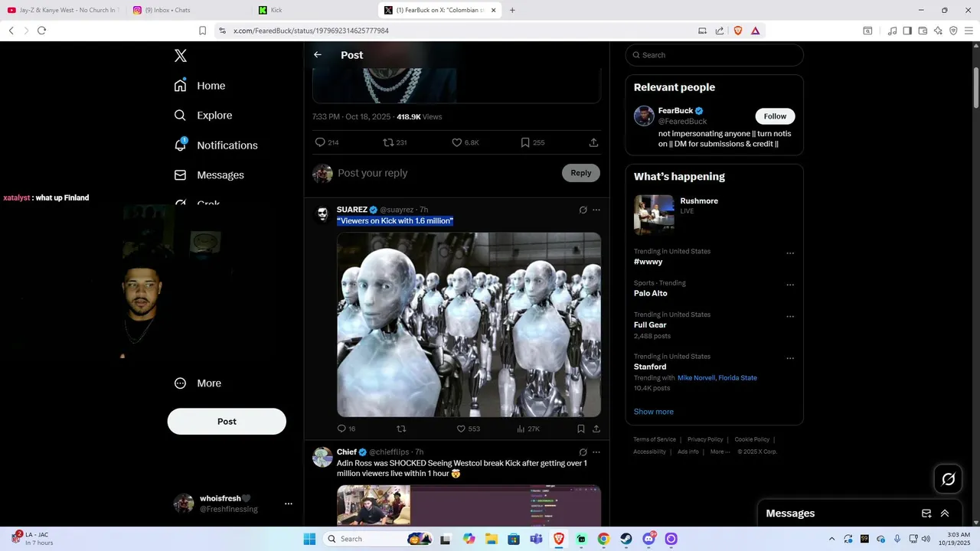Click the Stanford trending topic

650,367
